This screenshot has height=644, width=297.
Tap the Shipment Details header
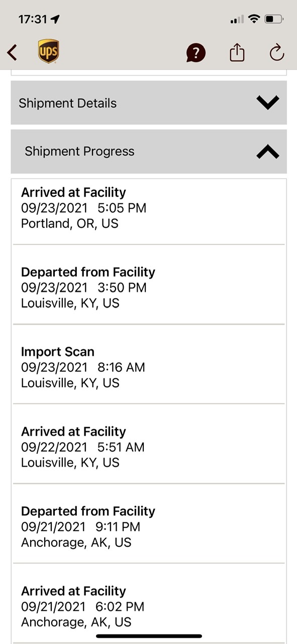click(149, 103)
